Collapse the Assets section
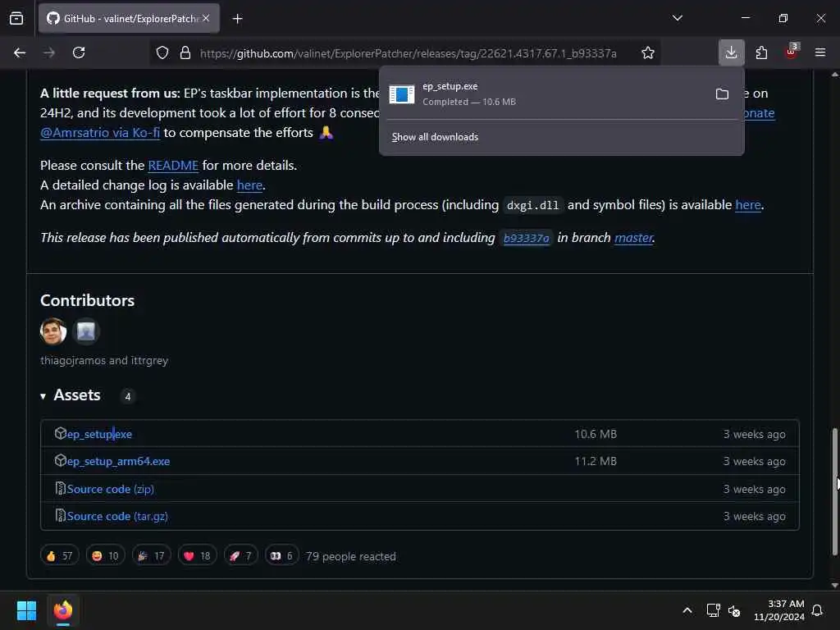 (71, 395)
